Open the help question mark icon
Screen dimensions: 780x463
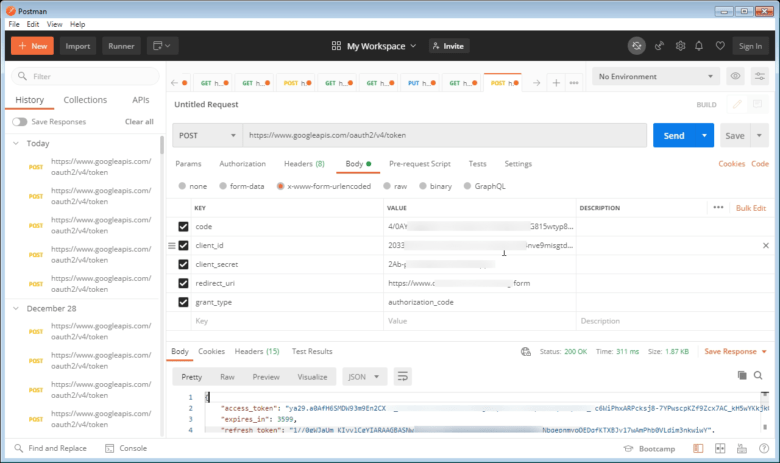[764, 448]
